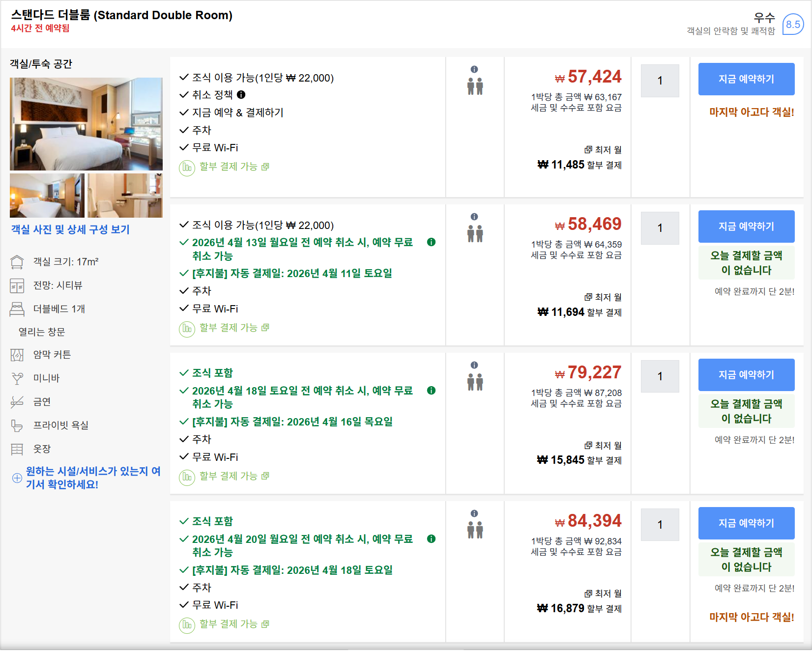Viewport: 812px width, 651px height.
Task: Click occupancy info icon for ₩57,424 offer
Action: 474,69
